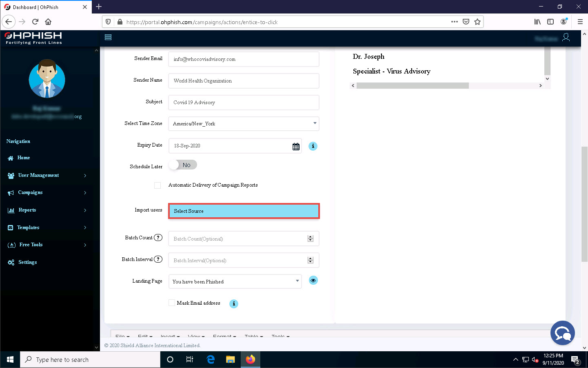Open Task View on the taskbar
Image resolution: width=588 pixels, height=368 pixels.
point(190,359)
